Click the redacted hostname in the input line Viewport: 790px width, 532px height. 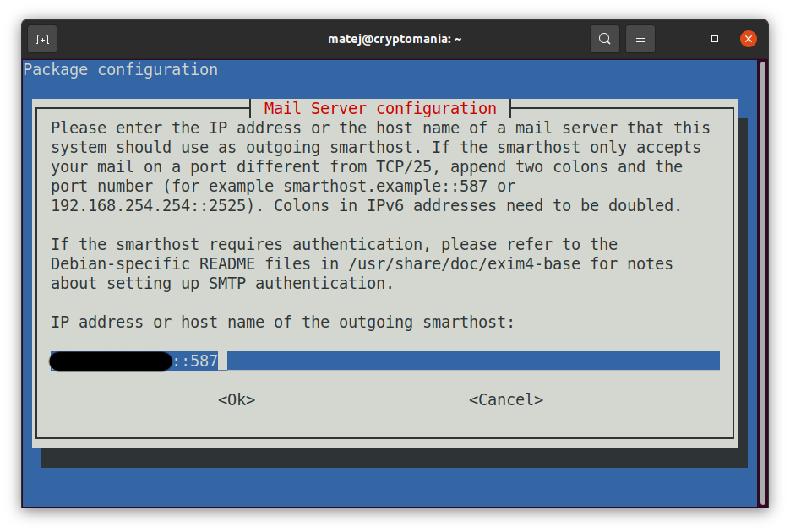tap(110, 361)
